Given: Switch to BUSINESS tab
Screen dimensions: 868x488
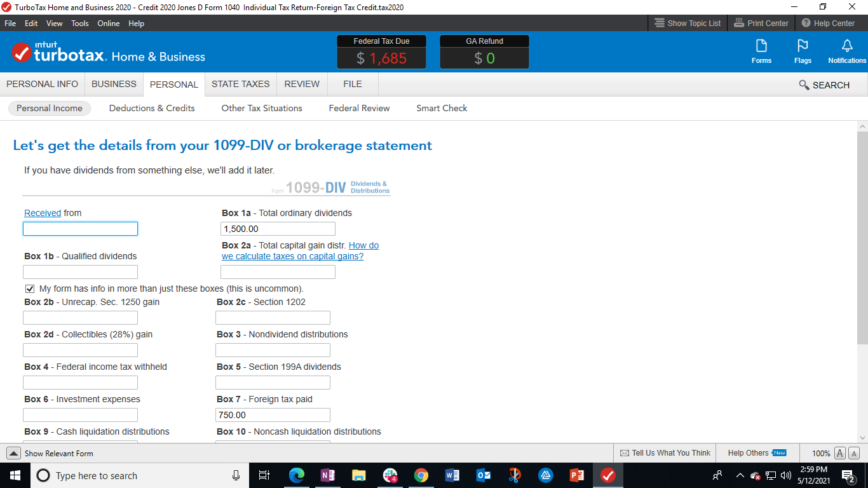Looking at the screenshot, I should pos(114,84).
